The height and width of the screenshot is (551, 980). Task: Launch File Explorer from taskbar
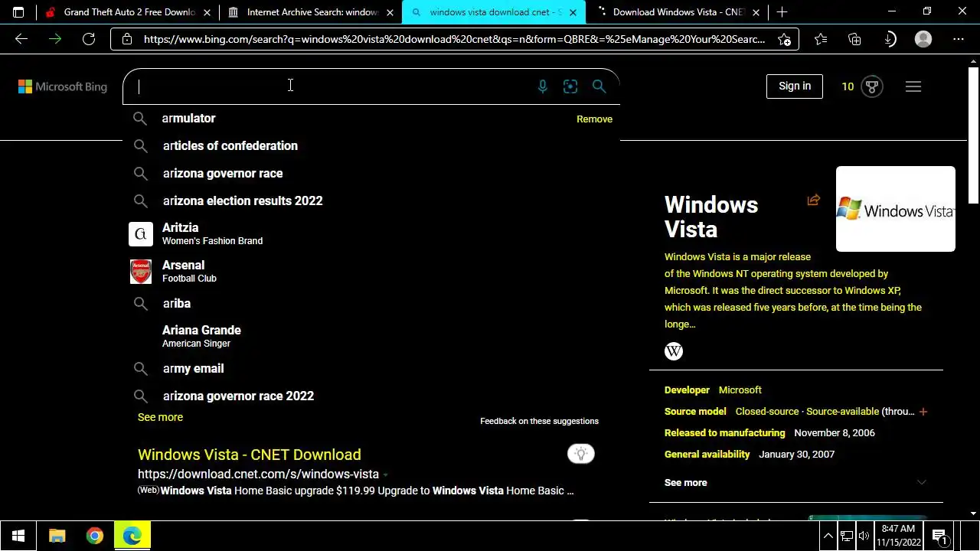point(57,536)
